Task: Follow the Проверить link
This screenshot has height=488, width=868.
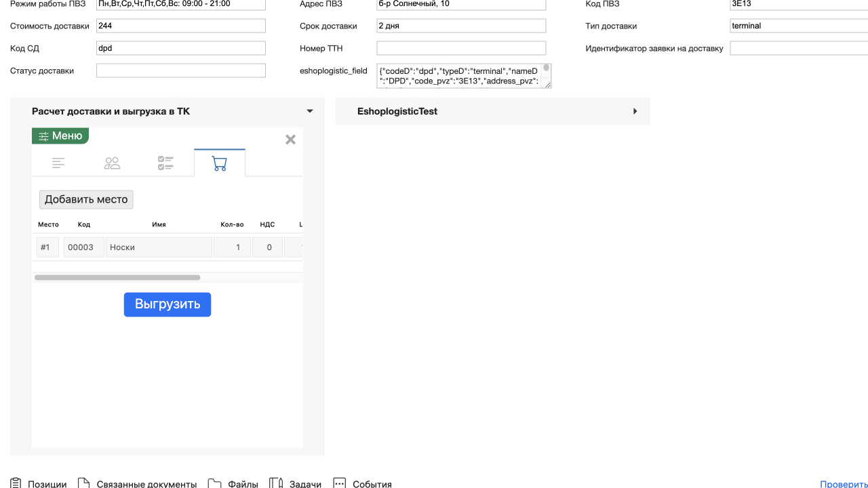Action: (x=844, y=484)
